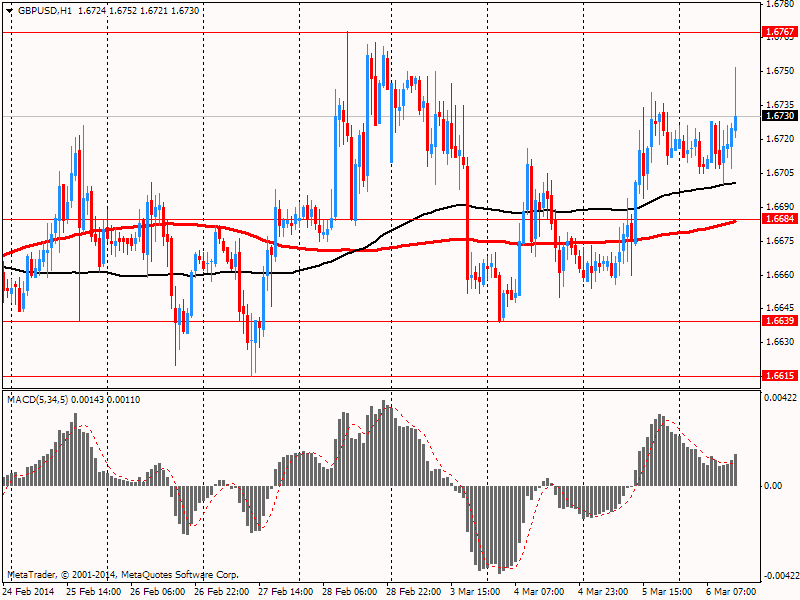
Task: Click the red 1.6639 level label
Action: click(x=779, y=321)
